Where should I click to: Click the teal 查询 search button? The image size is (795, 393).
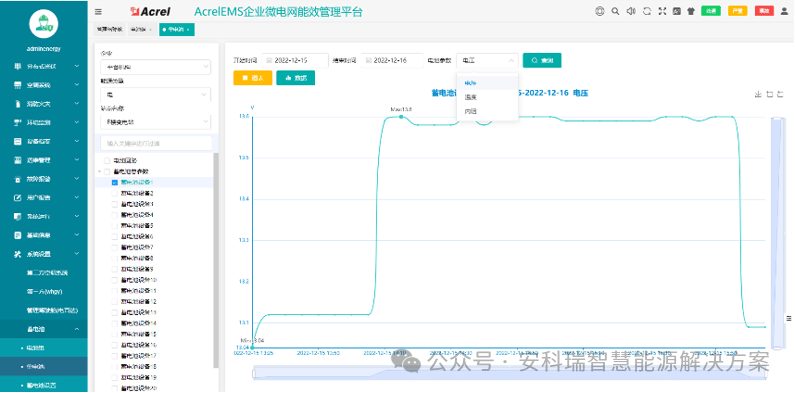pyautogui.click(x=542, y=60)
